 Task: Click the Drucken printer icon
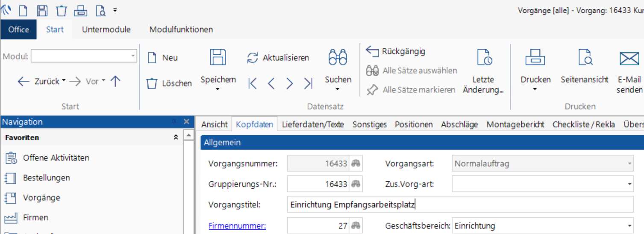click(535, 57)
